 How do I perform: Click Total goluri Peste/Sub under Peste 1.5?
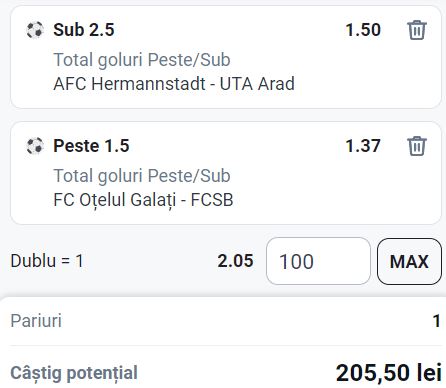click(142, 176)
